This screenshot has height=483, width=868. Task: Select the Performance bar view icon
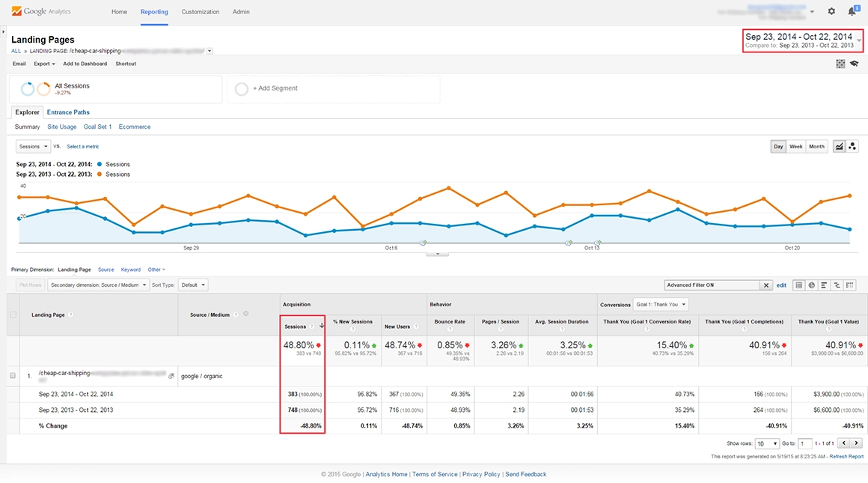[x=825, y=285]
